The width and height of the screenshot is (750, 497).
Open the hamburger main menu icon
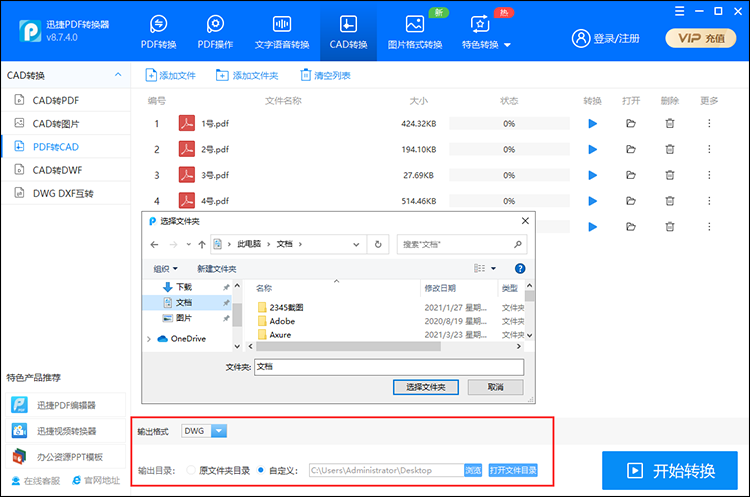(679, 11)
